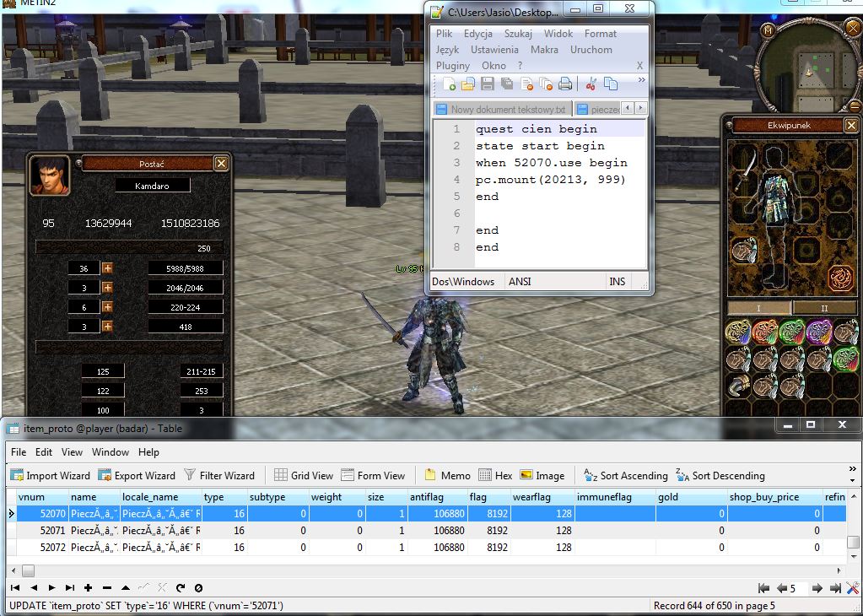Delete record with the minus button
863x616 pixels.
tap(107, 587)
